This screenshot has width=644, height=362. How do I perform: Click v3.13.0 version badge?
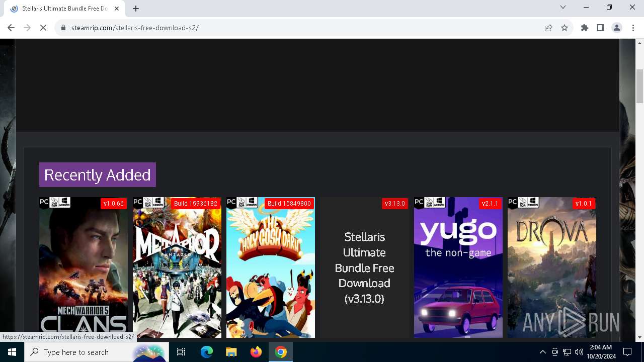tap(394, 204)
